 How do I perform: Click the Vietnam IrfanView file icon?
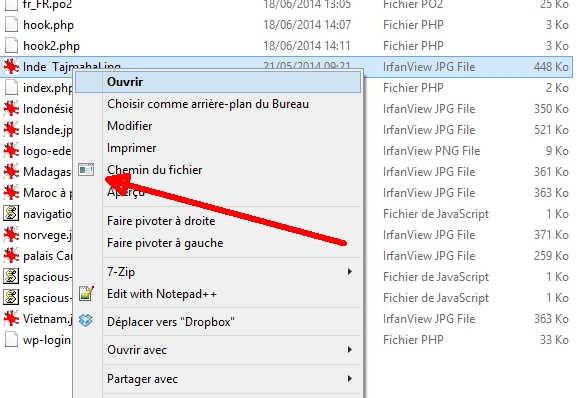pos(11,319)
